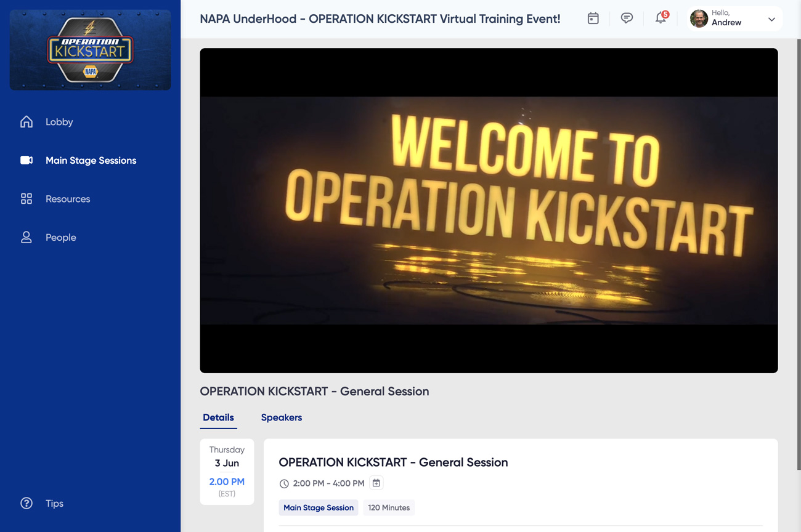The width and height of the screenshot is (801, 532).
Task: Play the Welcome to Operation Kickstart video
Action: 489,211
